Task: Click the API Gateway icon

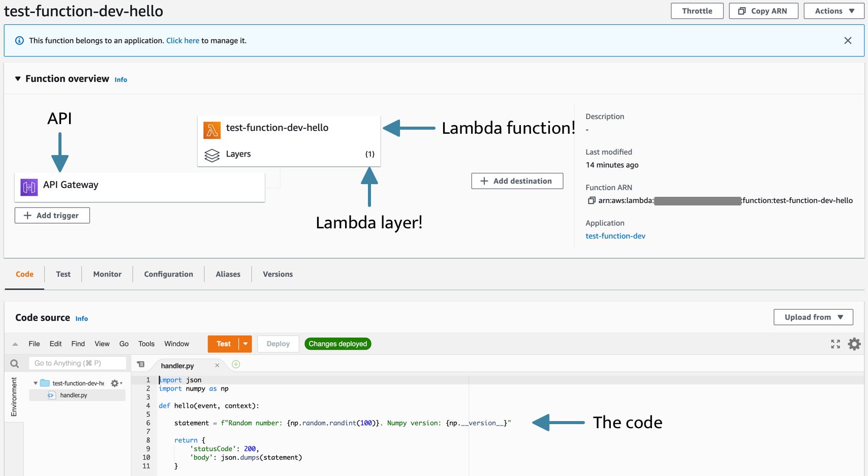Action: (29, 187)
